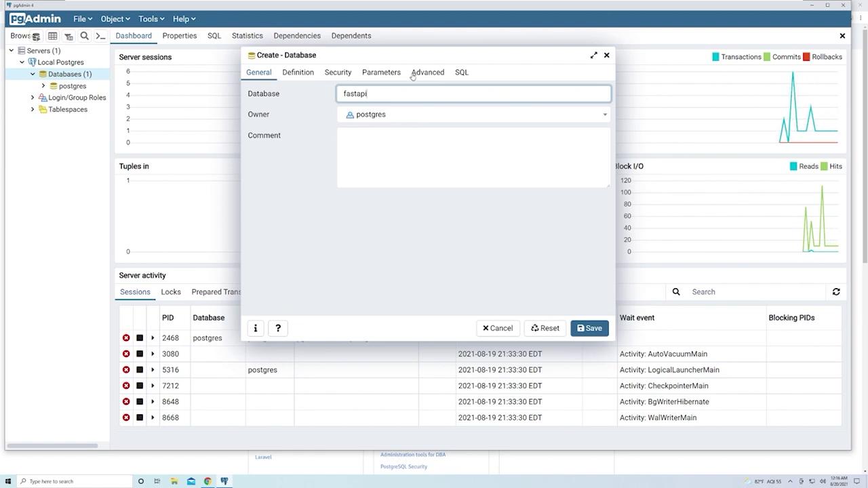Click into the Comment text area
The height and width of the screenshot is (488, 868).
[x=473, y=157]
